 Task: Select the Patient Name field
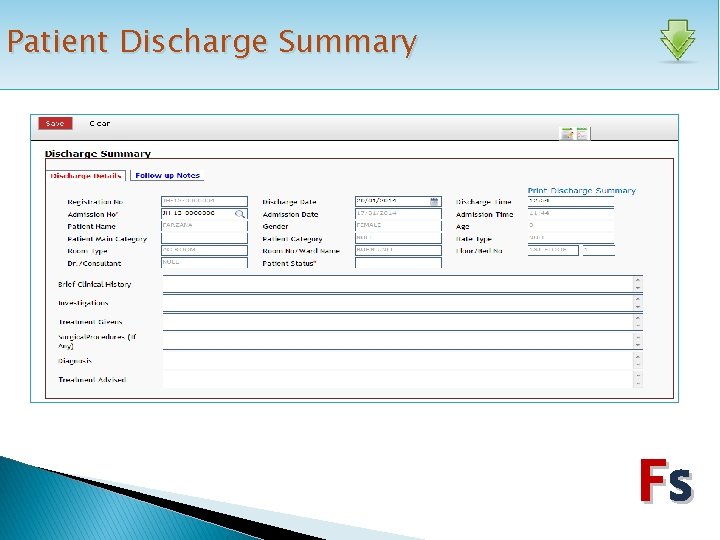click(204, 226)
